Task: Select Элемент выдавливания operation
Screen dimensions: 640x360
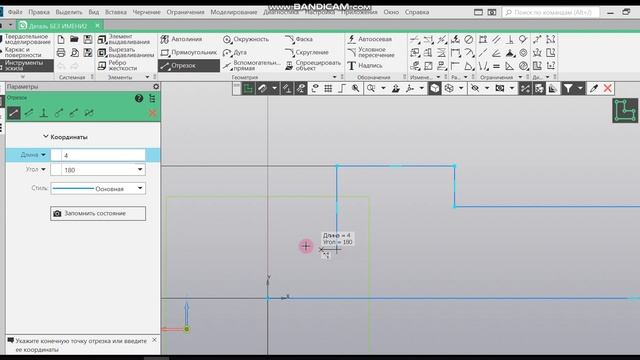Action: click(x=124, y=39)
